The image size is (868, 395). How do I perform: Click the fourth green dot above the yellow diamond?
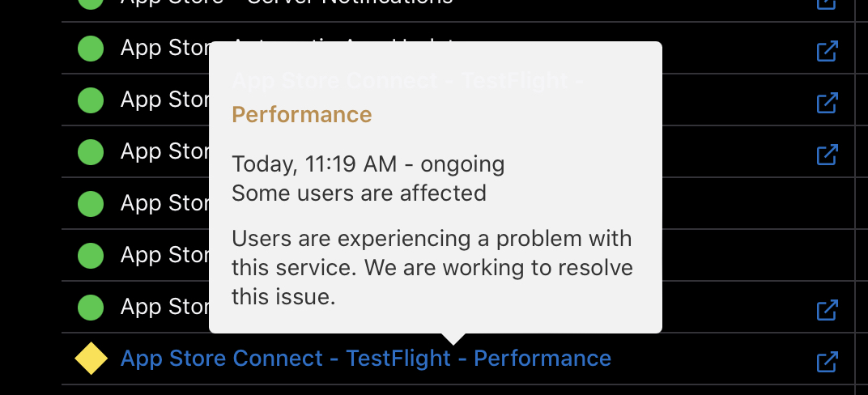click(91, 151)
